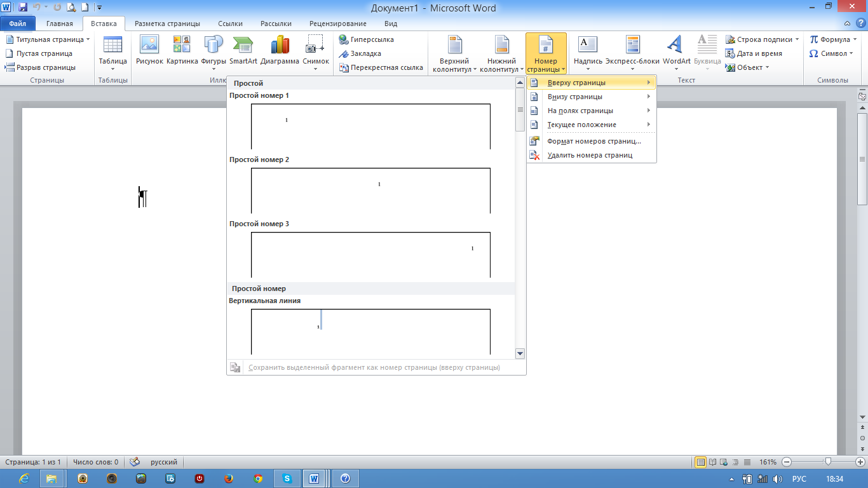Click the Undo quick access icon
Image resolution: width=868 pixels, height=488 pixels.
click(x=36, y=8)
